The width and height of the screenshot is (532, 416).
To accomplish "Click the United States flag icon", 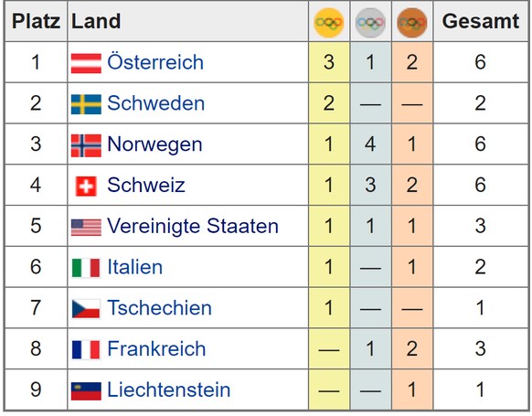I will point(86,228).
